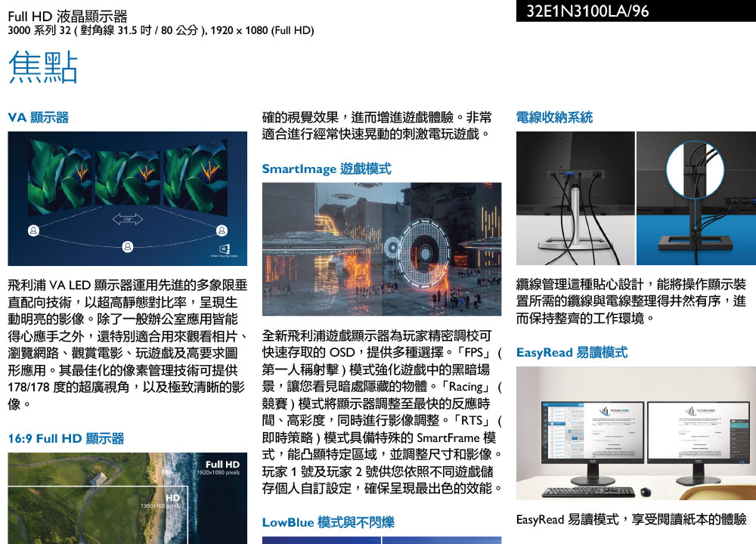Click the 'EasyRead 易讀模式' heading
756x544 pixels.
coord(572,352)
